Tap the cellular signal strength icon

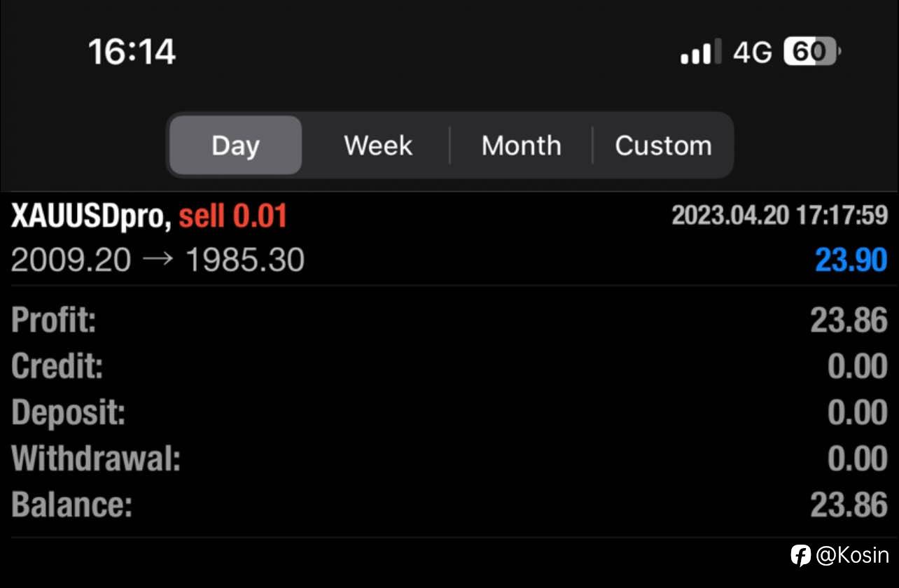click(x=696, y=52)
